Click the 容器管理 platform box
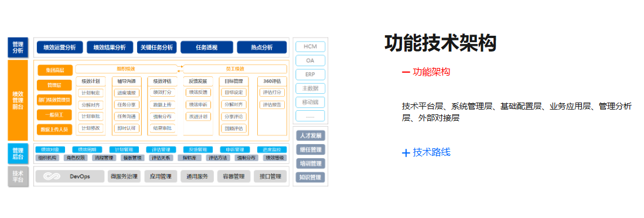644x218 pixels. click(234, 176)
